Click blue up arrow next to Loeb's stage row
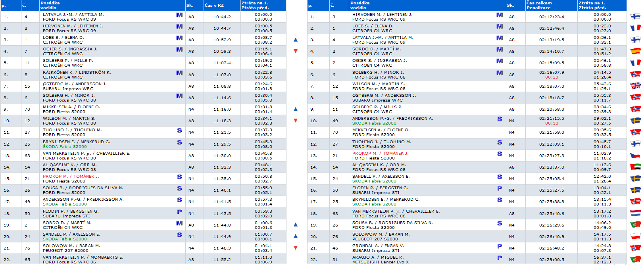 (296, 40)
